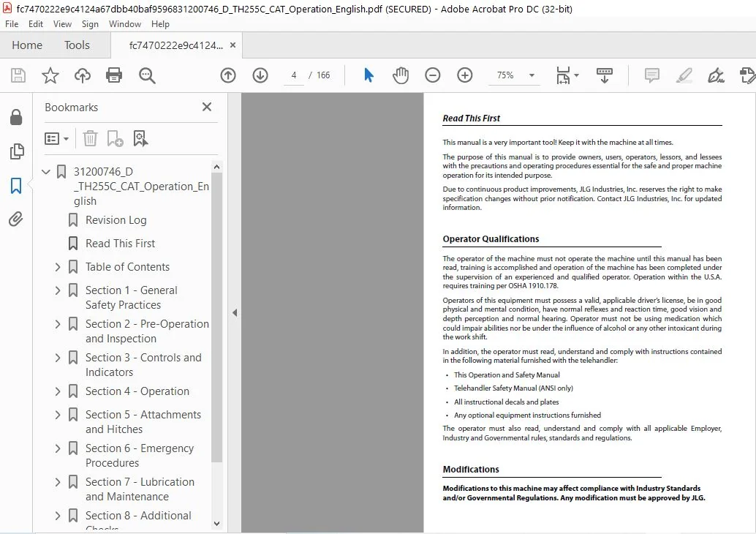Close the Bookmarks panel
The image size is (756, 534).
[x=207, y=107]
